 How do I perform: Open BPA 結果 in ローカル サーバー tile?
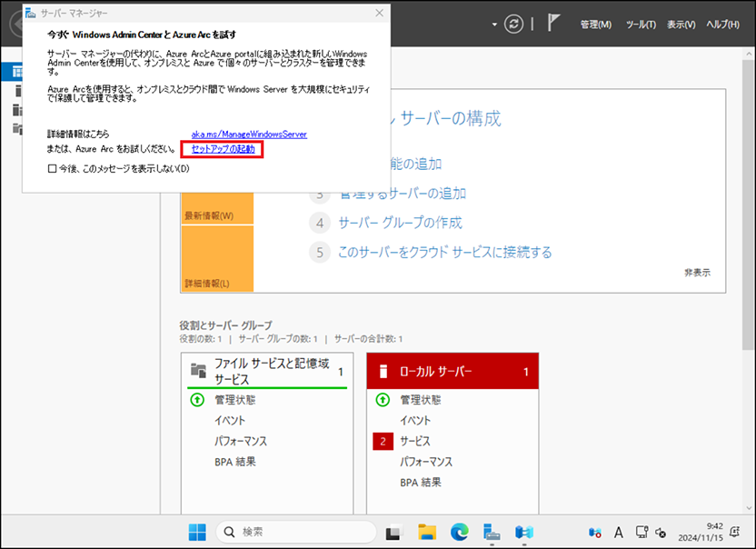(x=421, y=483)
